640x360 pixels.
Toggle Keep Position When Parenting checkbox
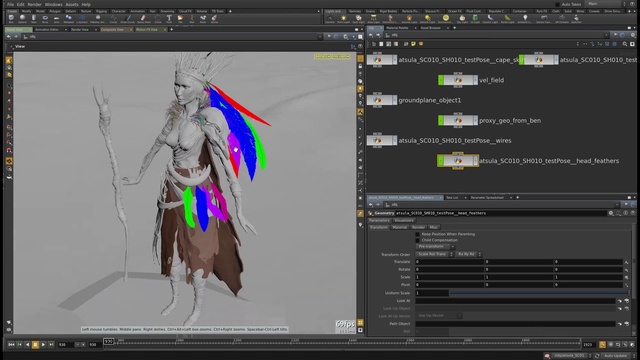tap(418, 234)
